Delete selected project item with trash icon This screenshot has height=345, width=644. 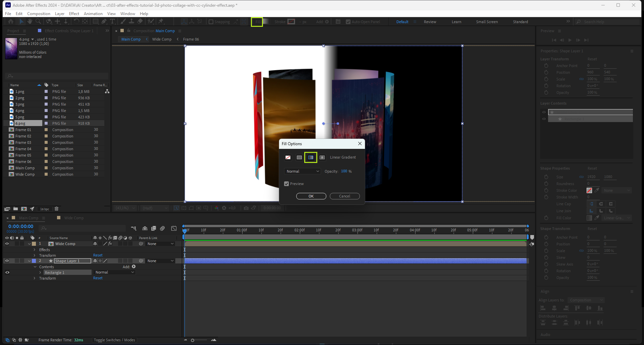pyautogui.click(x=57, y=209)
